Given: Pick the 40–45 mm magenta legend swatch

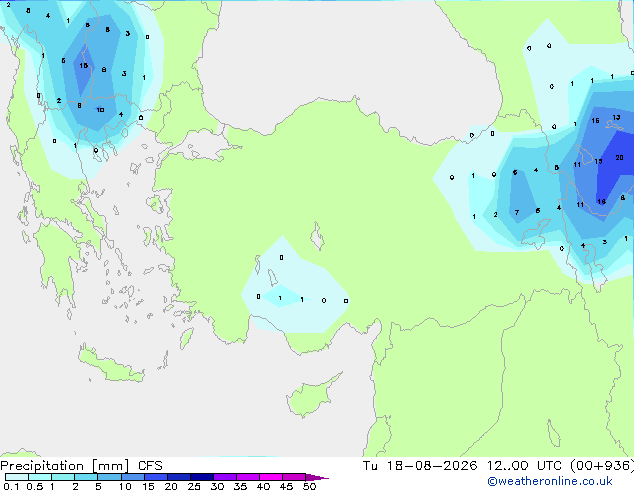Looking at the screenshot, I should coord(271,477).
